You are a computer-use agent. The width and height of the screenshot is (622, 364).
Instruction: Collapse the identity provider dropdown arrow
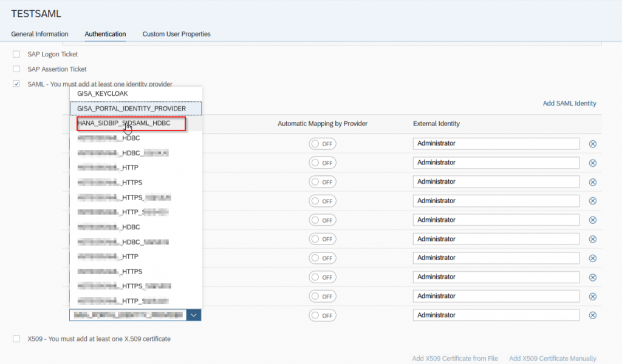point(194,315)
